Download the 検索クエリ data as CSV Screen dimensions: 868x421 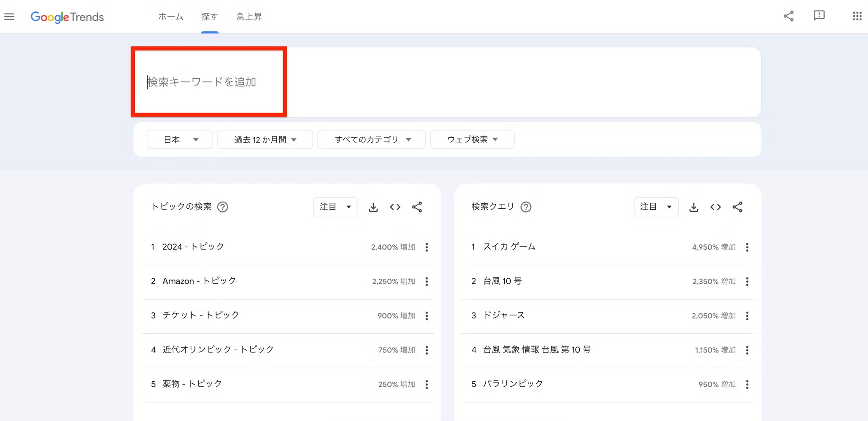point(693,207)
